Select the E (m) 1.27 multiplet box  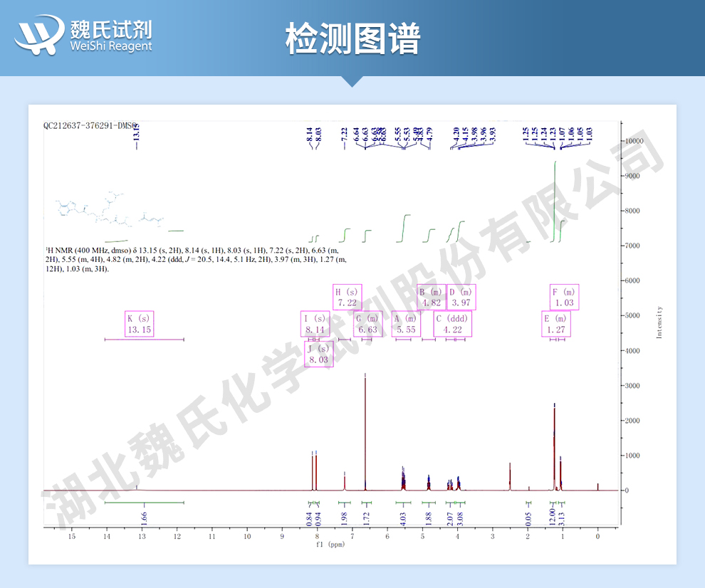click(556, 324)
